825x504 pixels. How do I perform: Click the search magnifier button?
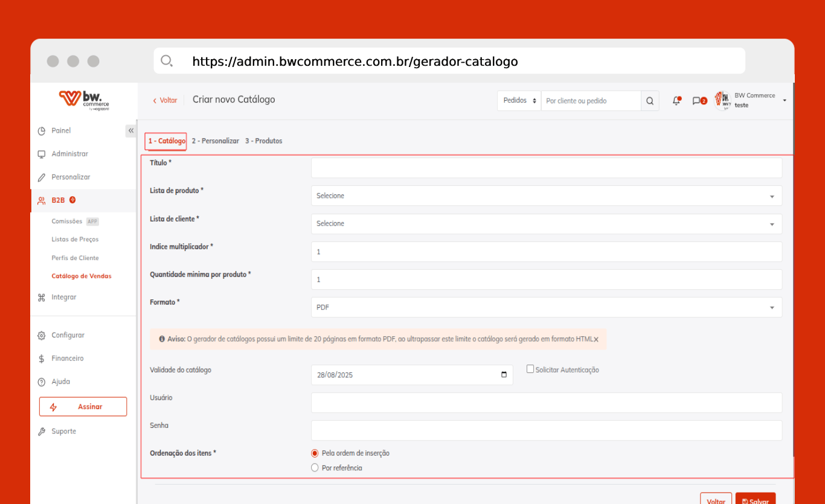650,101
